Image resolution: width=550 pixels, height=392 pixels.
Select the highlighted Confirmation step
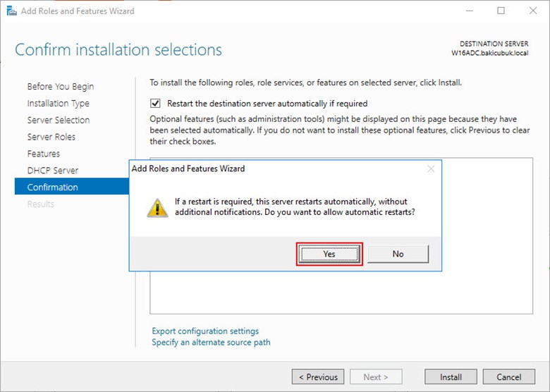[53, 188]
